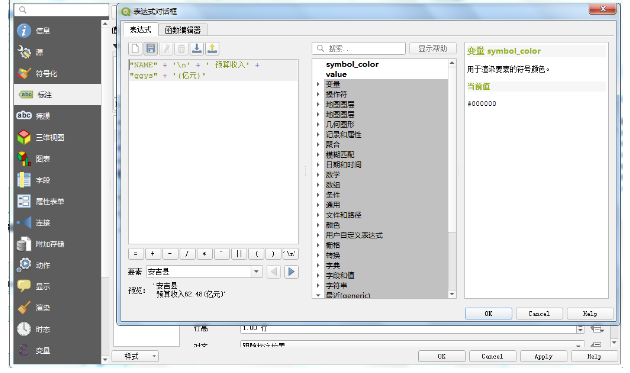The width and height of the screenshot is (630, 373).
Task: Confirm expression dialog with OK button
Action: point(488,313)
